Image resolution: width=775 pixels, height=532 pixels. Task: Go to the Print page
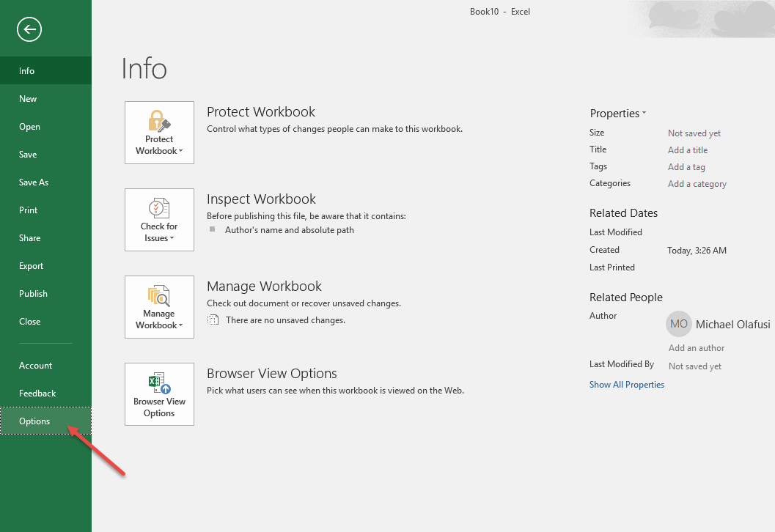click(45, 210)
